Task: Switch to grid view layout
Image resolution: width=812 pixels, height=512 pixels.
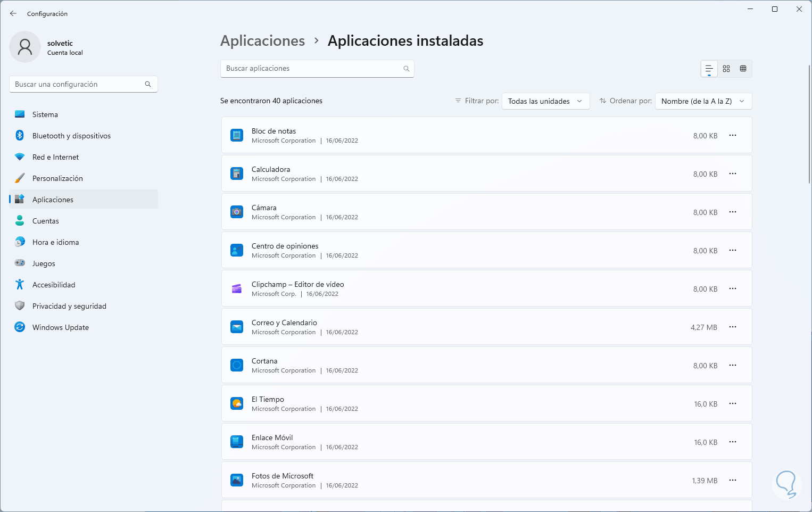Action: pyautogui.click(x=726, y=69)
